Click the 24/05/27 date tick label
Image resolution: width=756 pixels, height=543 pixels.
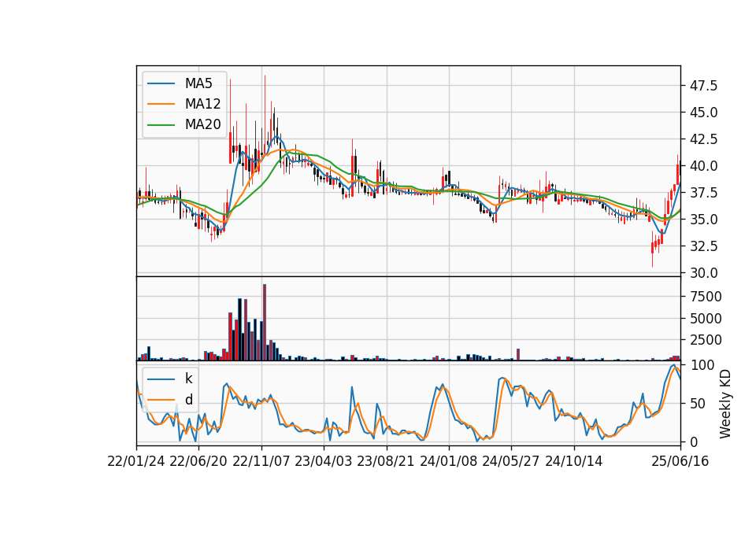(511, 461)
